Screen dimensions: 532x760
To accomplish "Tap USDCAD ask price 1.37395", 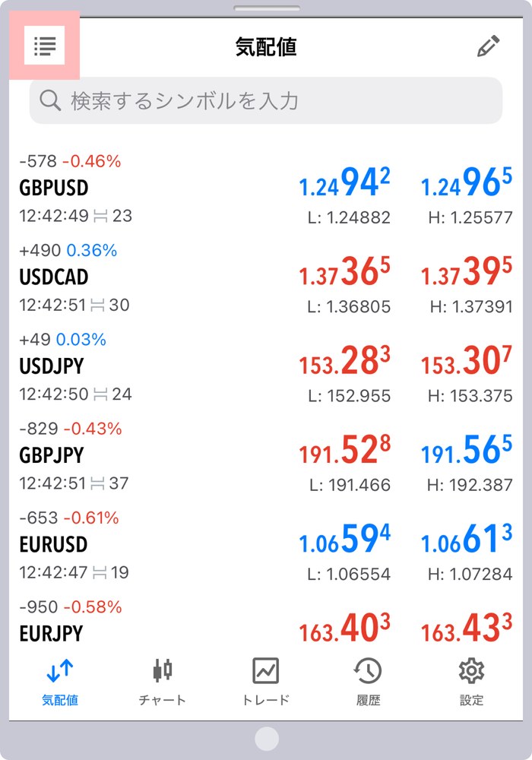I will 467,271.
